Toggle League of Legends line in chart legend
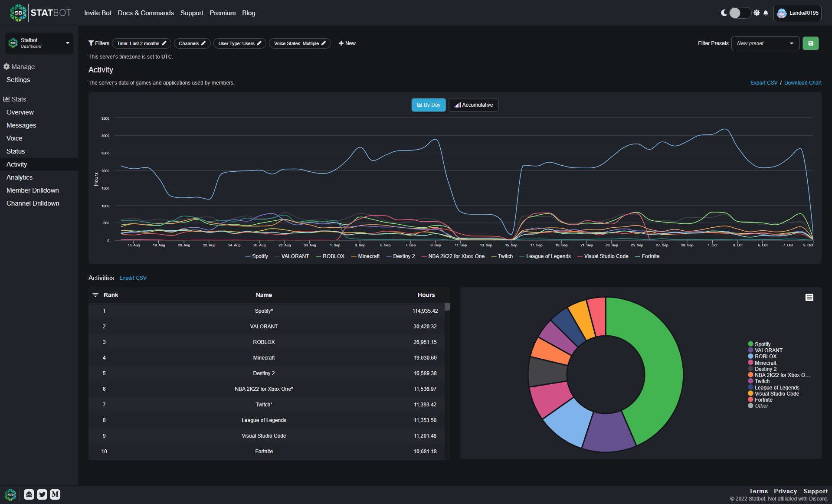This screenshot has height=504, width=832. point(545,256)
